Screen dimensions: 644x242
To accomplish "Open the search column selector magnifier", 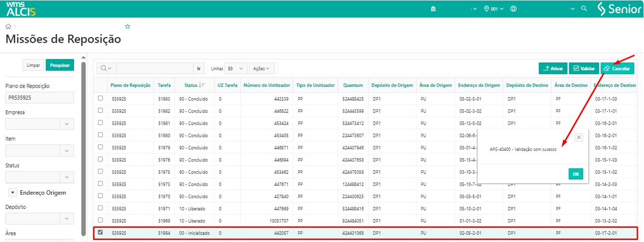I will point(106,68).
